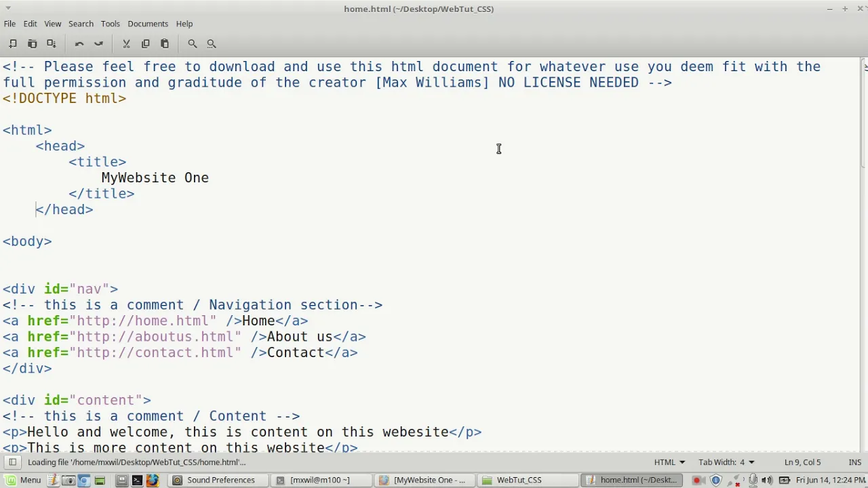Open Find with the magnifier icon
This screenshot has height=488, width=868.
(193, 43)
